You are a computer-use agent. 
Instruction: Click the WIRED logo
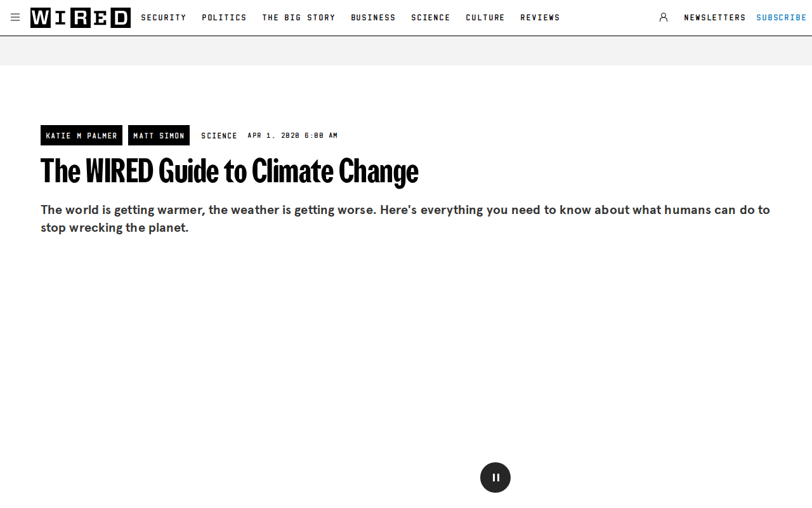point(81,18)
